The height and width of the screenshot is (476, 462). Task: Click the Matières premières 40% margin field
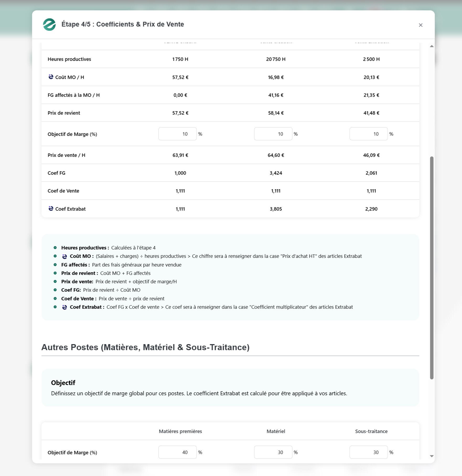coord(177,452)
